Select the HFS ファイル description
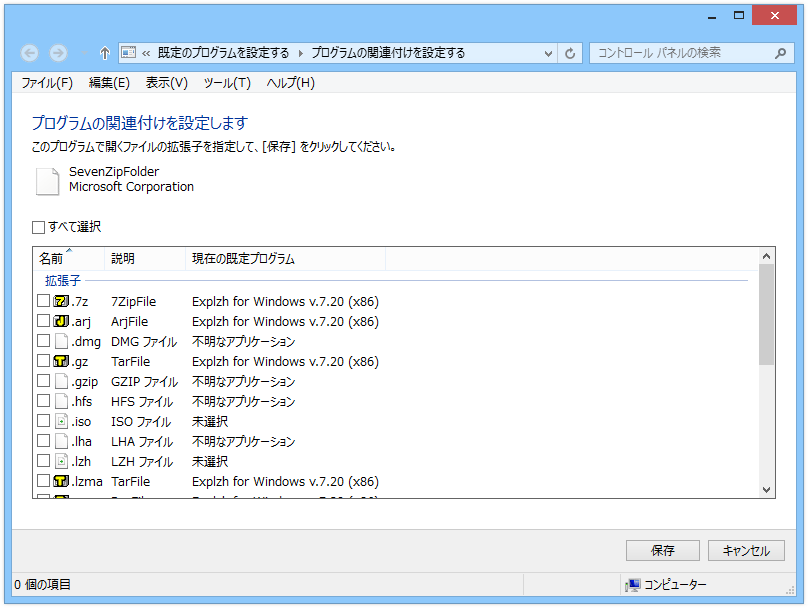 (142, 402)
